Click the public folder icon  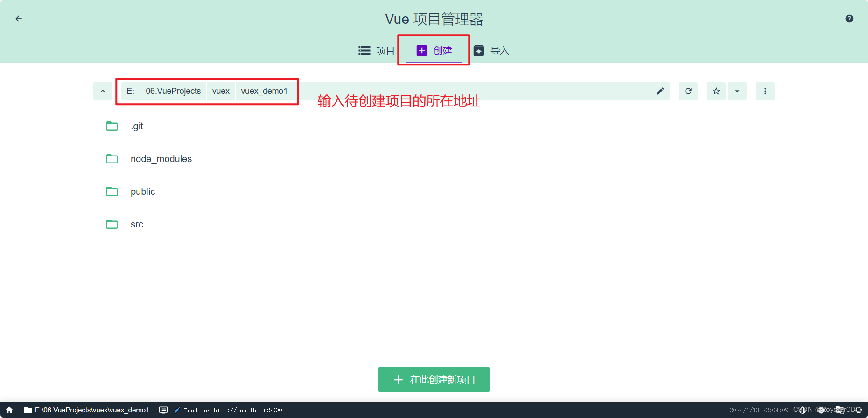[x=112, y=191]
